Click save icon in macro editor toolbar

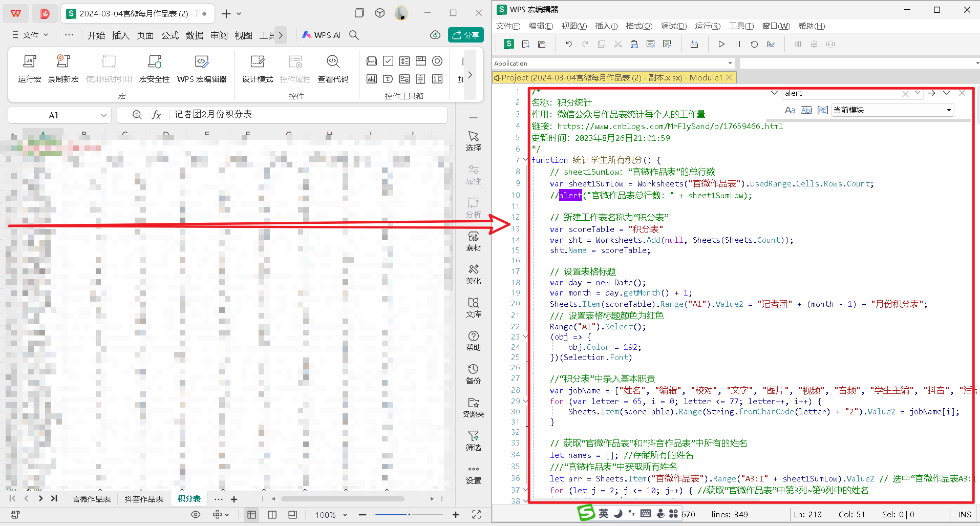542,44
